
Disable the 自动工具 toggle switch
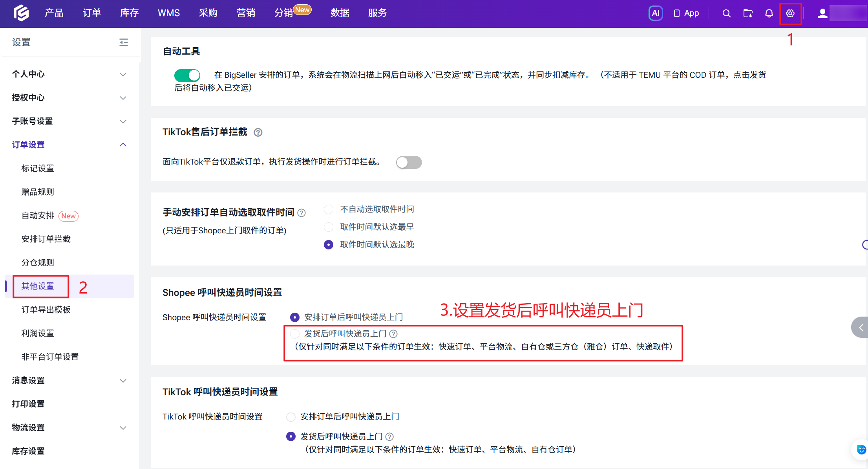(187, 75)
